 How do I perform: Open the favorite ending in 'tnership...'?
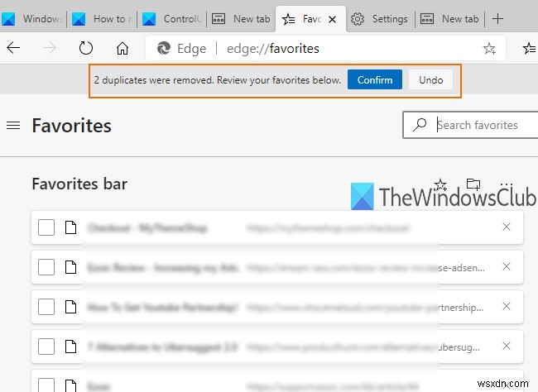(x=277, y=307)
